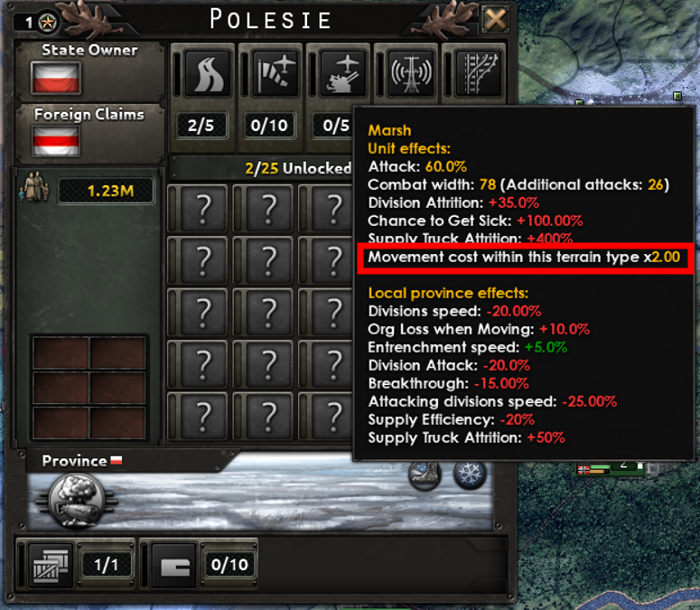Click the 1.23M population value field
Image resolution: width=700 pixels, height=610 pixels.
107,191
